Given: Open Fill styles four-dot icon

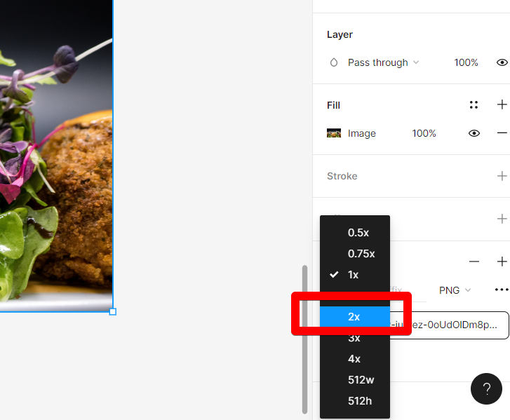Looking at the screenshot, I should point(474,104).
